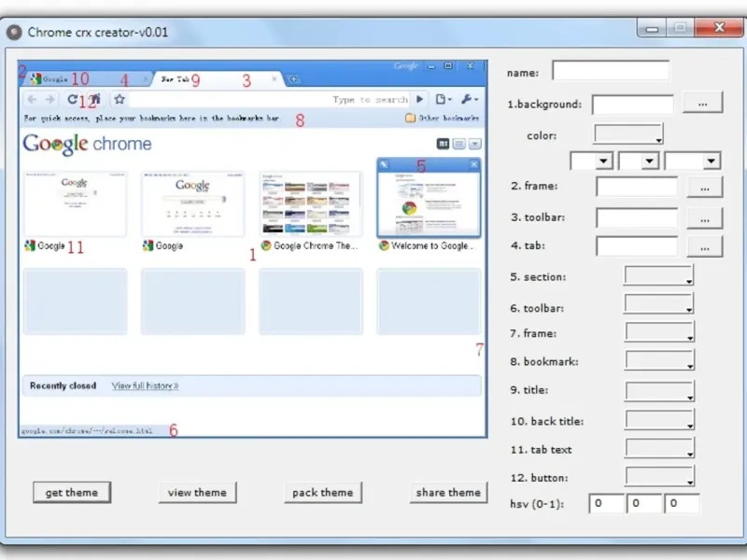Focus the 2. frame path field
The image size is (747, 560).
pos(637,186)
